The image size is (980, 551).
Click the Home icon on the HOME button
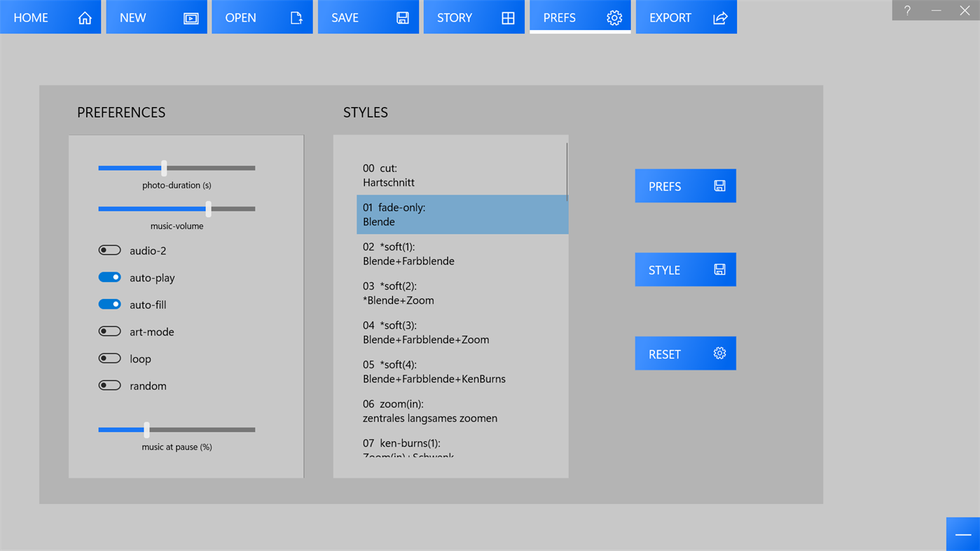(85, 17)
